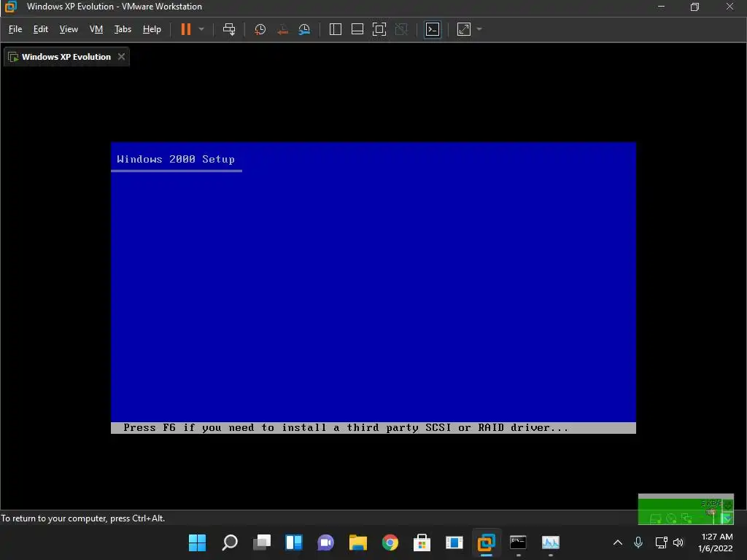
Task: Open the command prompt taskbar icon
Action: click(519, 542)
